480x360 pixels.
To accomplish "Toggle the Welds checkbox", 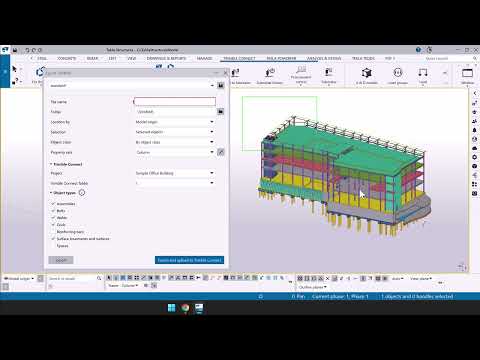I will (x=53, y=218).
